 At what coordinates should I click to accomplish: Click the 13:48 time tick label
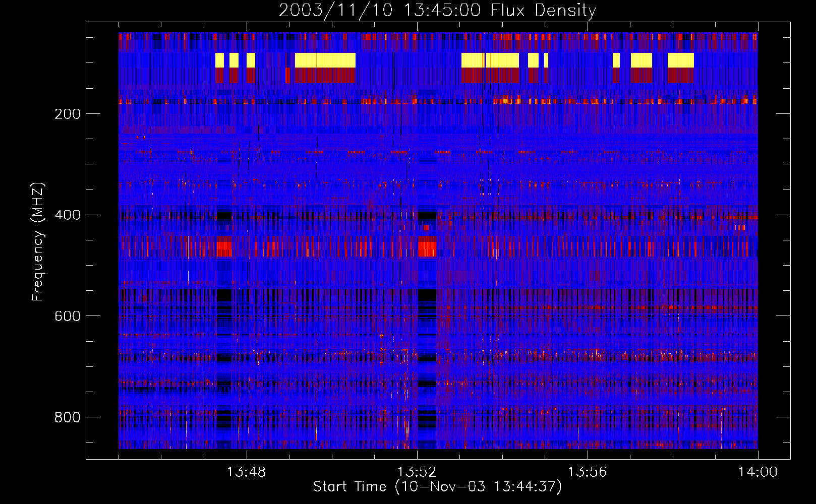tap(246, 472)
